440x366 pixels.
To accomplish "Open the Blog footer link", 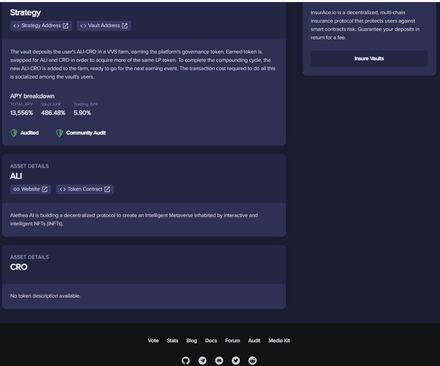I will [191, 341].
